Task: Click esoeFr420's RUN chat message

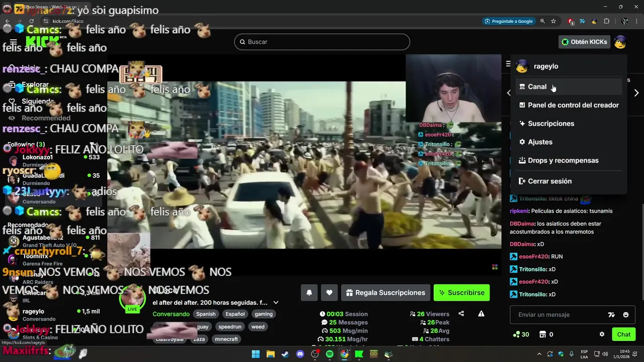Action: [536, 256]
